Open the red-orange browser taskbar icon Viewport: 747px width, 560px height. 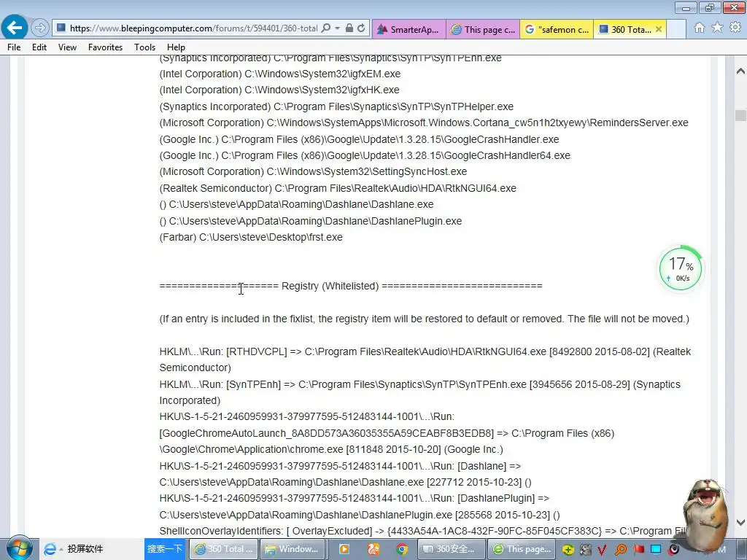point(373,549)
